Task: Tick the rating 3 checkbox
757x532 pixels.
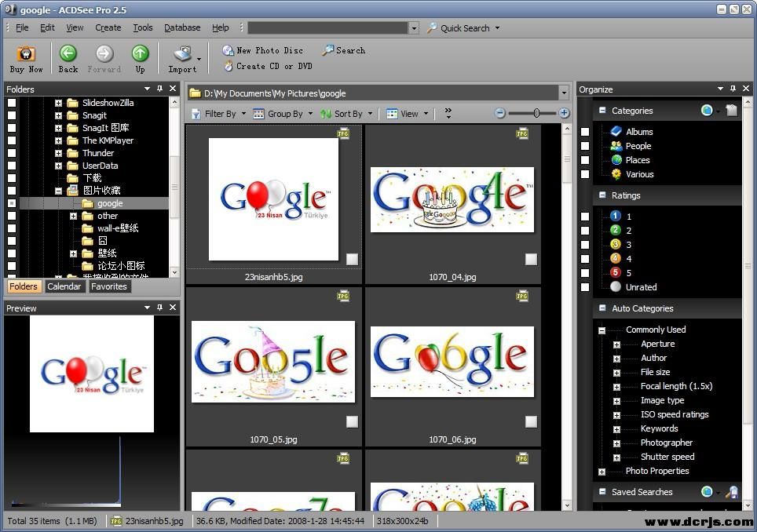Action: coord(585,245)
